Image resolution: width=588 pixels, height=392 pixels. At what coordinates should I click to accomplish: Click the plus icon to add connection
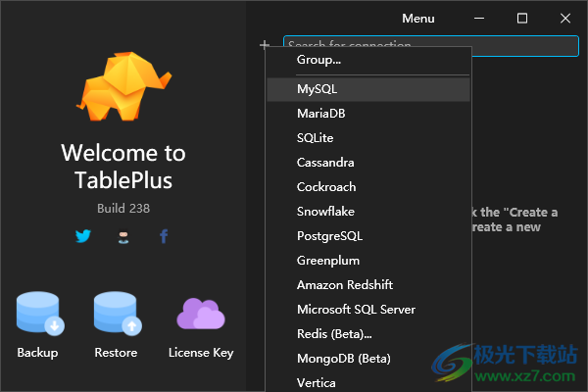click(x=265, y=45)
